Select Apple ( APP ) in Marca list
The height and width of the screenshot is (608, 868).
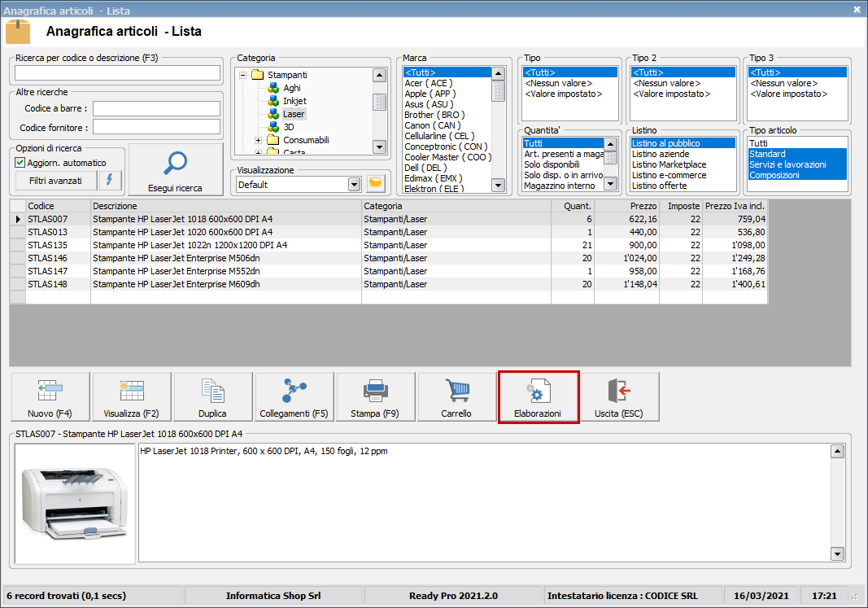tap(447, 94)
